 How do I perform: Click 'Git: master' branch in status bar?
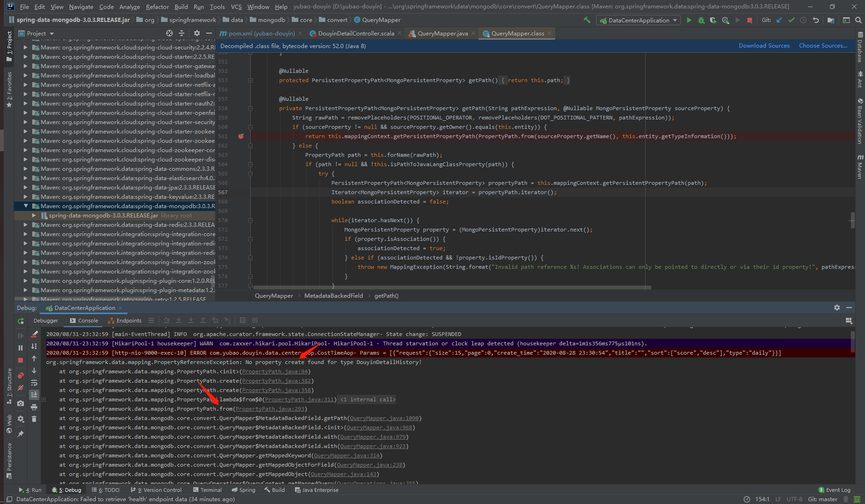[x=823, y=499]
